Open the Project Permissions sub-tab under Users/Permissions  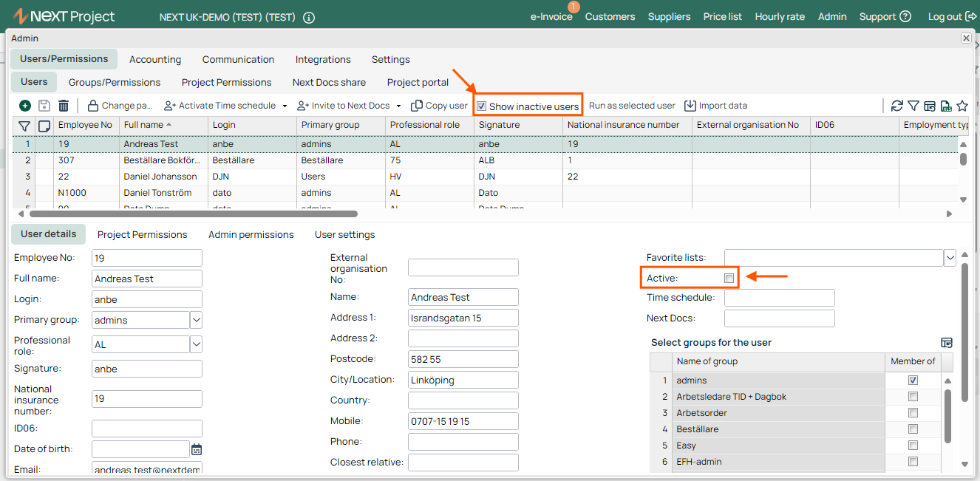click(227, 82)
